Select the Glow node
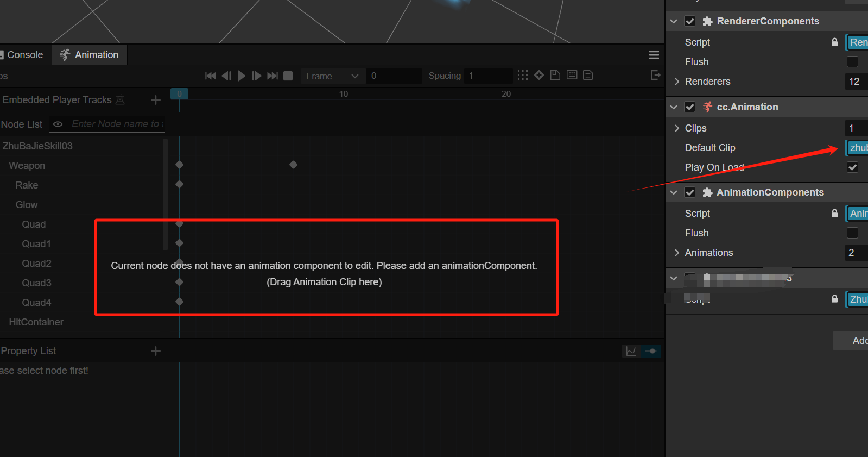868x457 pixels. [27, 205]
